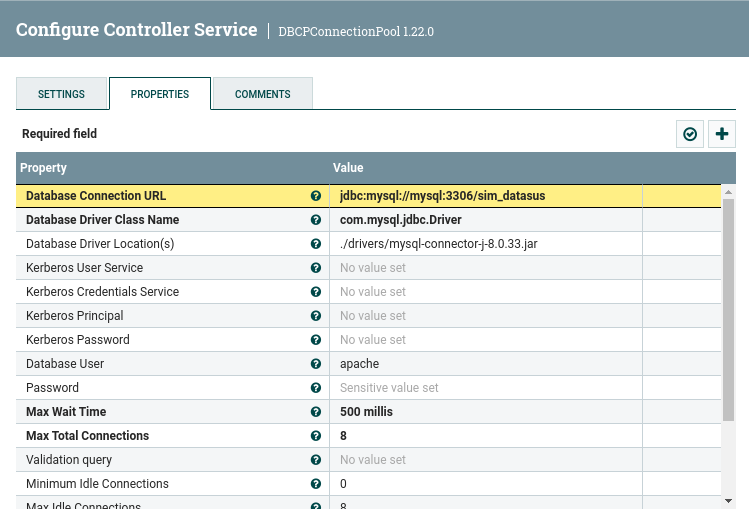The image size is (749, 527).
Task: Click help icon next to Database User
Action: 316,364
